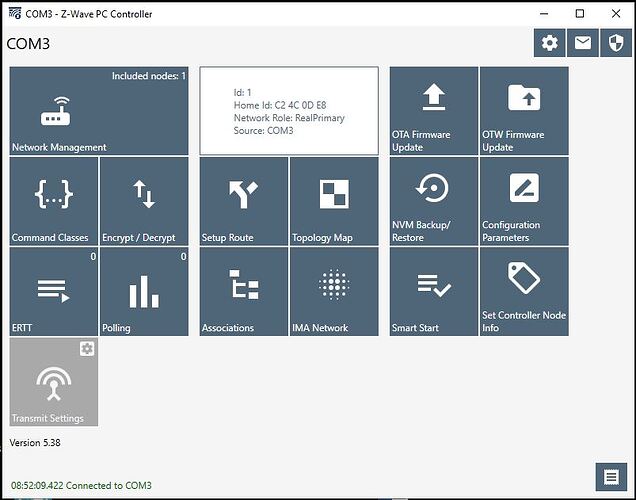This screenshot has width=636, height=500.
Task: Click the small gear on the Transmit Settings tile
Action: [87, 349]
